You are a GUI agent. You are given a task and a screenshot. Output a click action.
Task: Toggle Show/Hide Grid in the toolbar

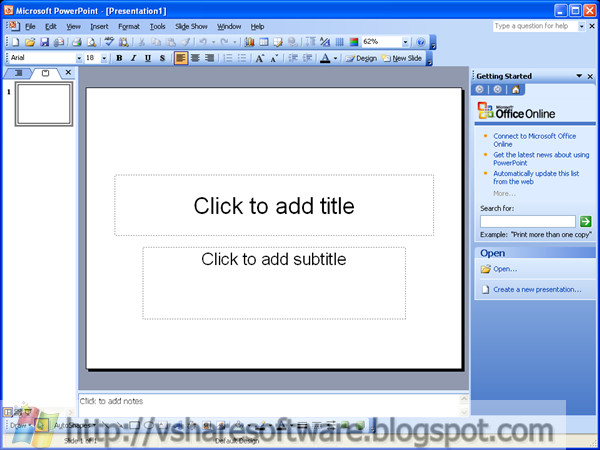pyautogui.click(x=339, y=42)
